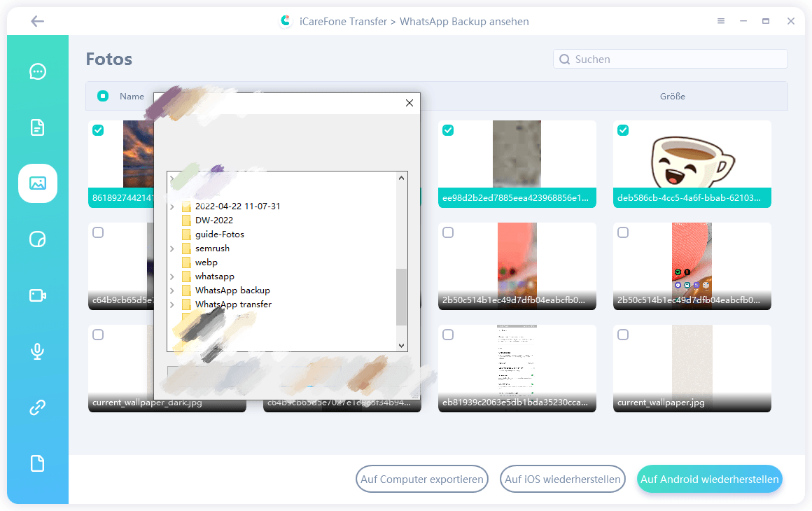Expand the WhatsApp transfer folder node

pyautogui.click(x=172, y=304)
